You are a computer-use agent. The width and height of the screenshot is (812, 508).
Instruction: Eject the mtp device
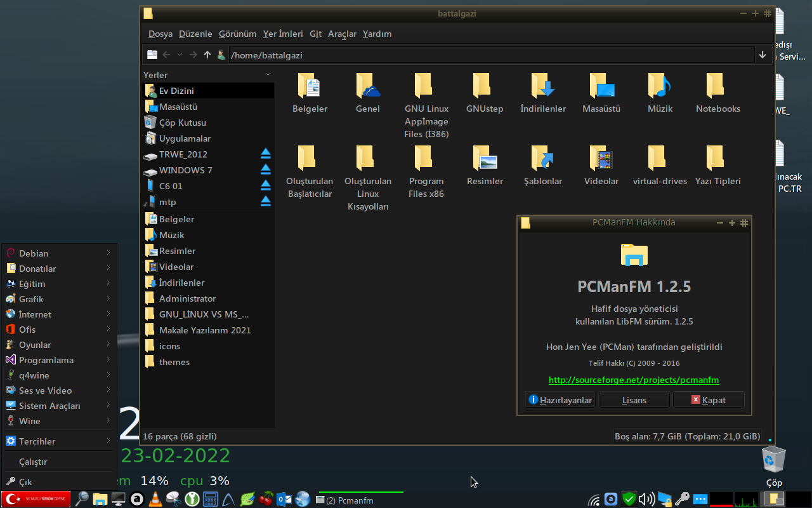(x=266, y=202)
